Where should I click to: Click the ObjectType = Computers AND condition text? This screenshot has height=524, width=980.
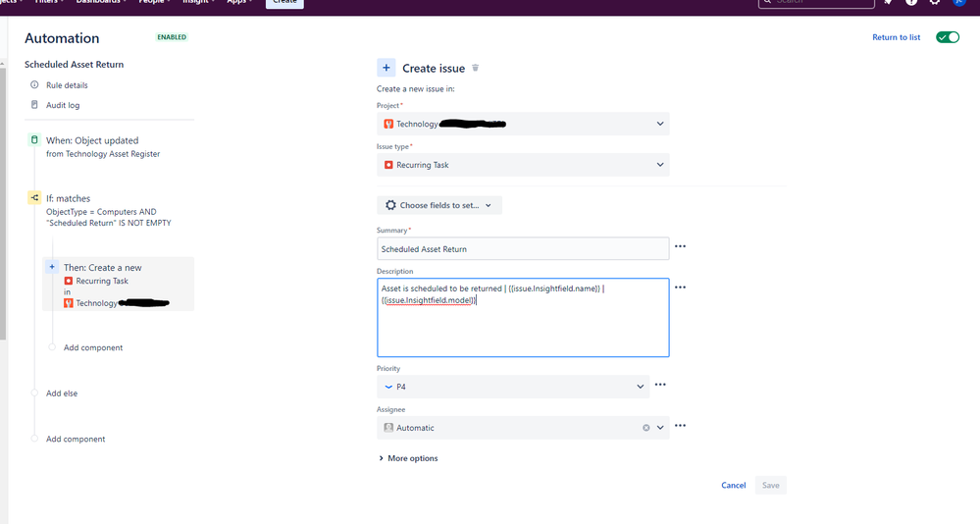(101, 212)
